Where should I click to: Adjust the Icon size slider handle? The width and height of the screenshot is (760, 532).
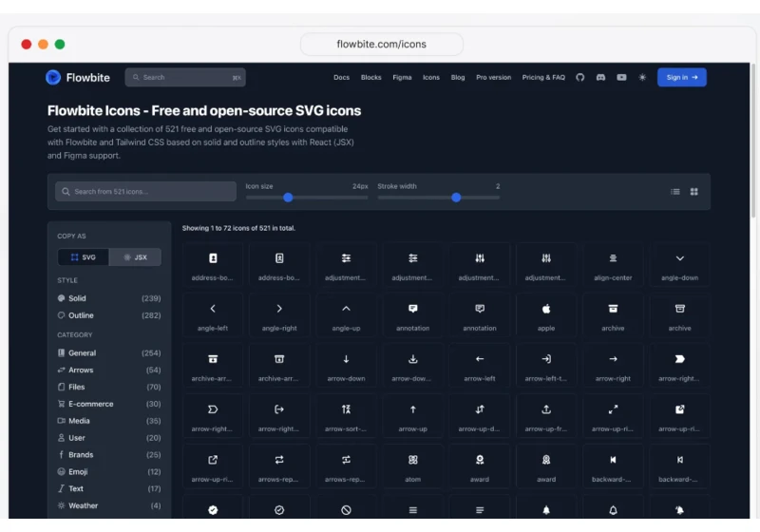(x=288, y=198)
